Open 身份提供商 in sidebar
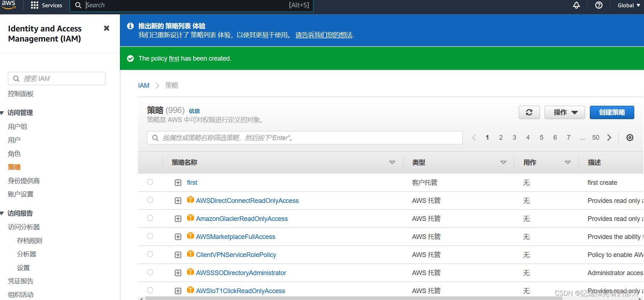This screenshot has height=300, width=644. click(x=24, y=181)
